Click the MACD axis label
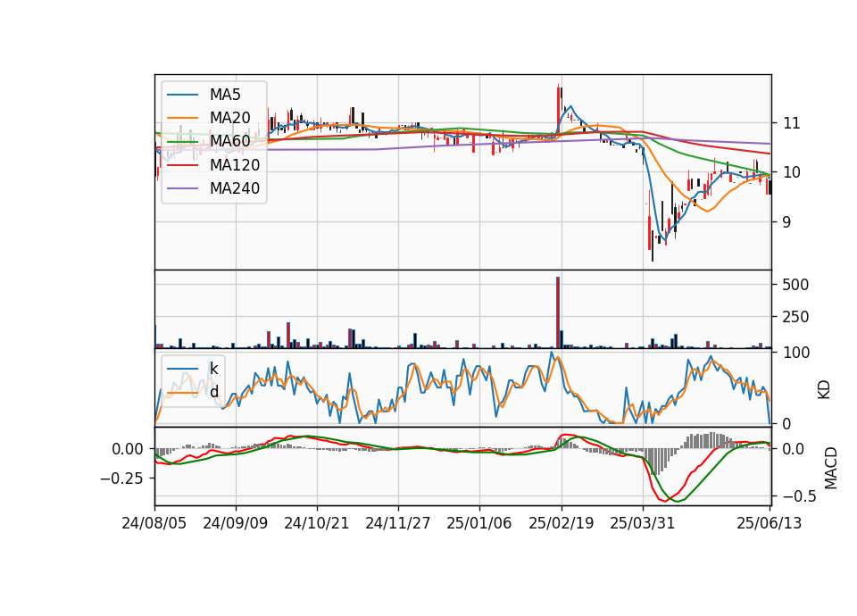Screen dimensions: 857x616 click(x=831, y=468)
